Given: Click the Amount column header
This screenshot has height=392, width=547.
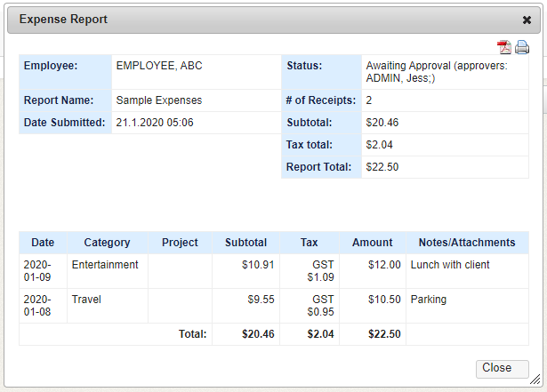Looking at the screenshot, I should click(x=372, y=243).
